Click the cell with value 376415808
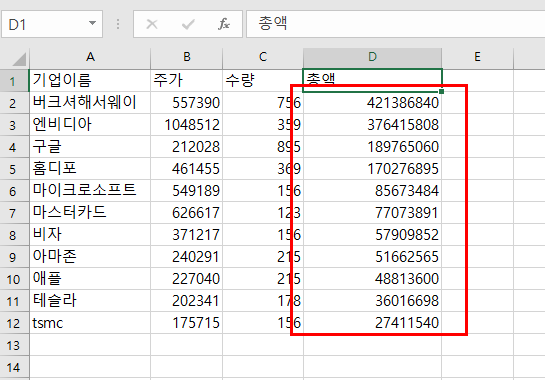545x380 pixels. coord(372,125)
